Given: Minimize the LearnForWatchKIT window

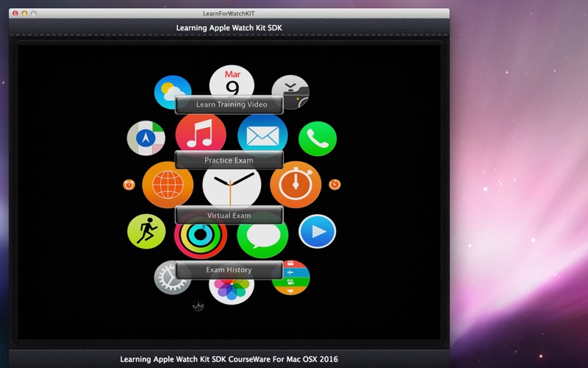Looking at the screenshot, I should pos(24,13).
